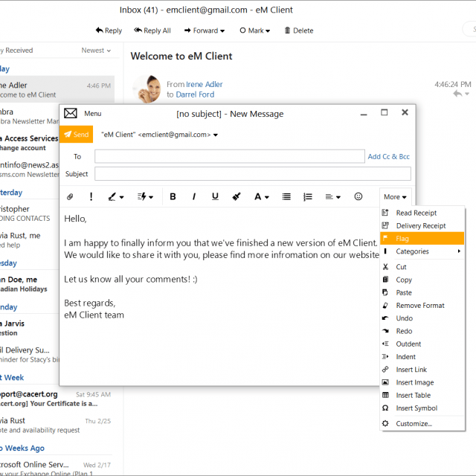This screenshot has width=476, height=476.
Task: Click the To recipient field
Action: tap(230, 156)
